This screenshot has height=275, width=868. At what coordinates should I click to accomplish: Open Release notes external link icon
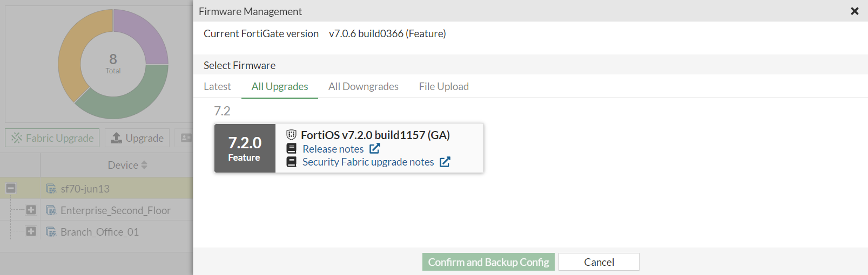point(375,148)
